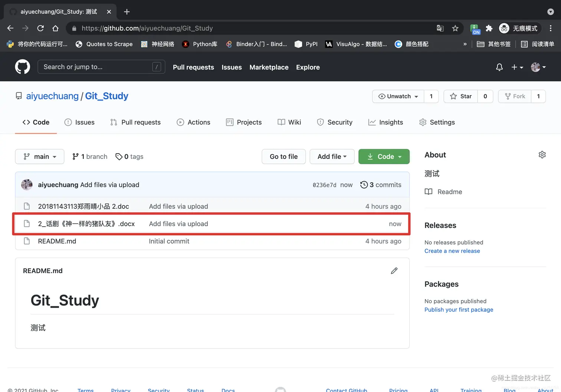Click the translate page icon
The height and width of the screenshot is (392, 561).
(440, 28)
